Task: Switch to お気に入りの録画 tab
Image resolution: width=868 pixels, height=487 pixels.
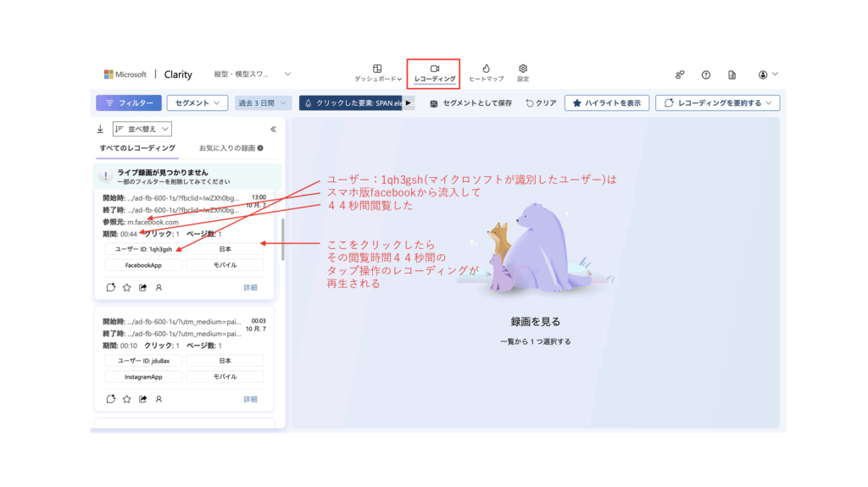Action: (230, 148)
